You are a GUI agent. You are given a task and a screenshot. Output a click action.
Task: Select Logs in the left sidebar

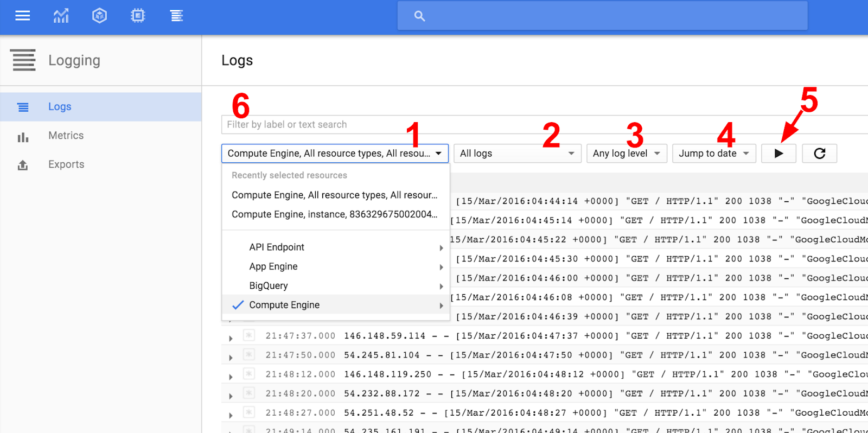coord(60,107)
